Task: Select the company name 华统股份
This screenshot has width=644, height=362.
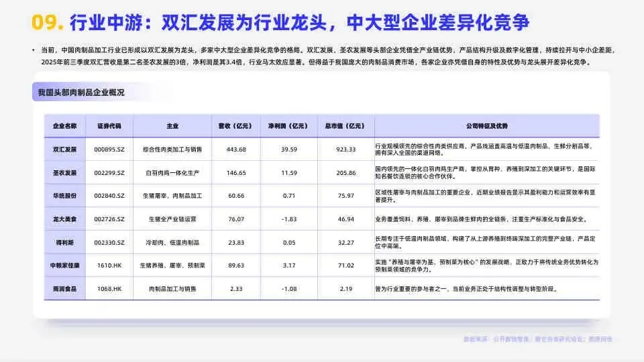Action: 65,196
